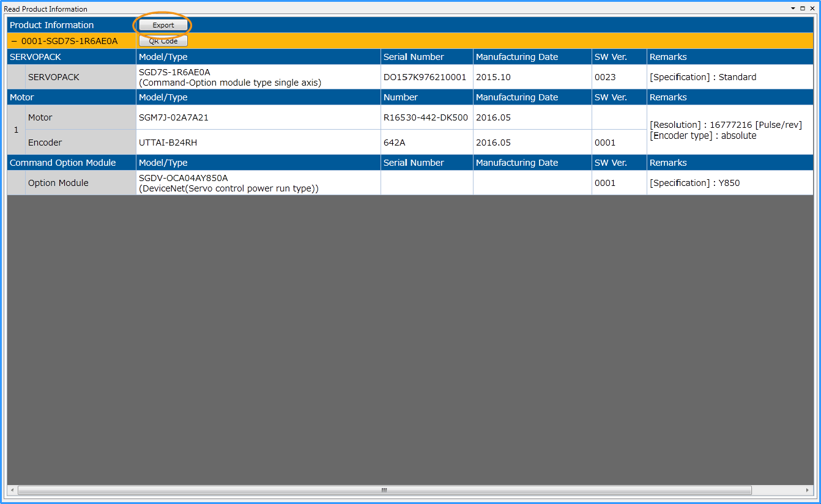Select the Resolution and Encoder type remarks cell
The image size is (821, 504).
[726, 130]
